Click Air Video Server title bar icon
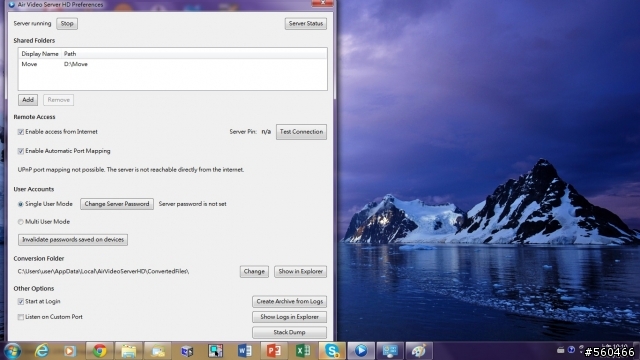Image resolution: width=640 pixels, height=360 pixels. coord(12,4)
